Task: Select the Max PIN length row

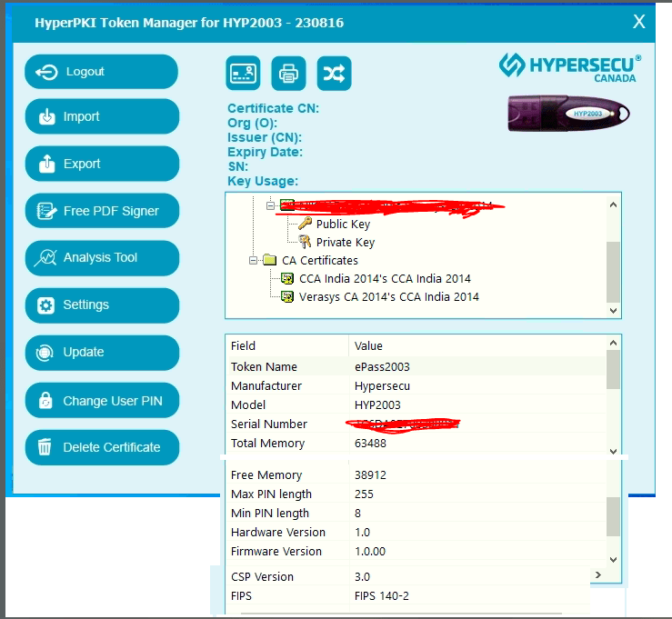Action: (416, 494)
